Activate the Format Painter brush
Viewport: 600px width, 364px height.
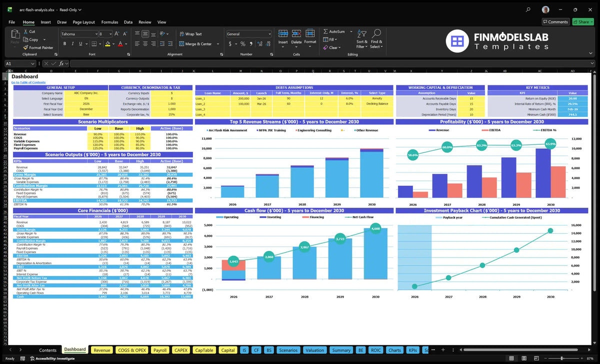coord(25,47)
